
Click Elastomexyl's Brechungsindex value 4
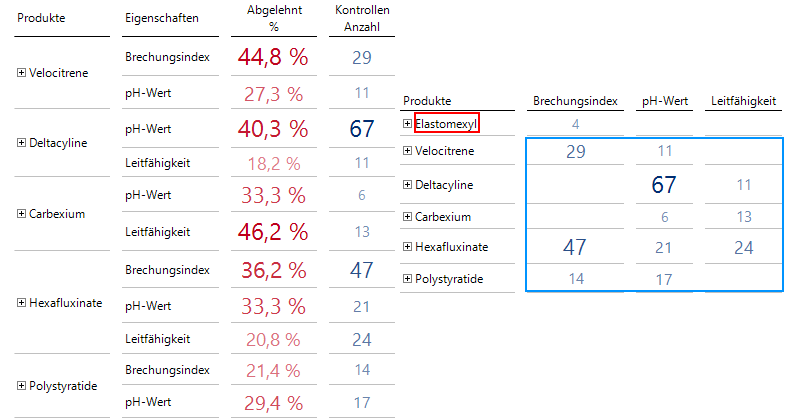point(575,124)
